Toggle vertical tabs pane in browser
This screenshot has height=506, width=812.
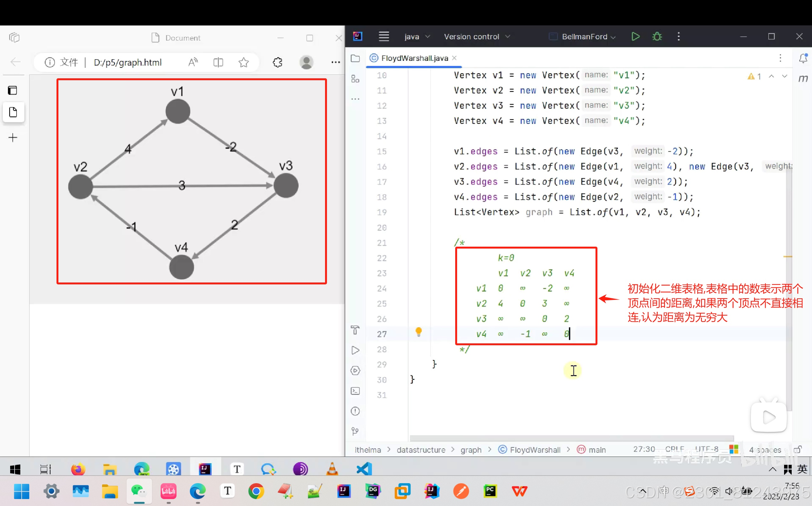point(13,90)
